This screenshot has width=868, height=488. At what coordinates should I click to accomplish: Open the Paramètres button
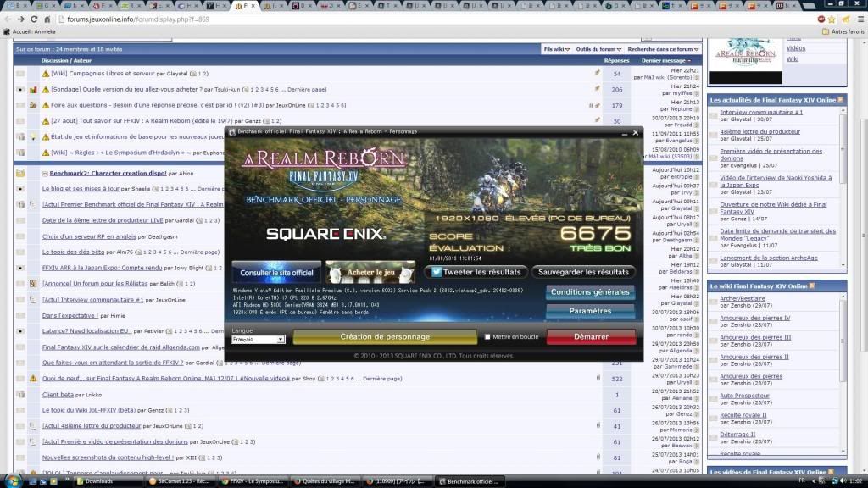click(x=590, y=311)
